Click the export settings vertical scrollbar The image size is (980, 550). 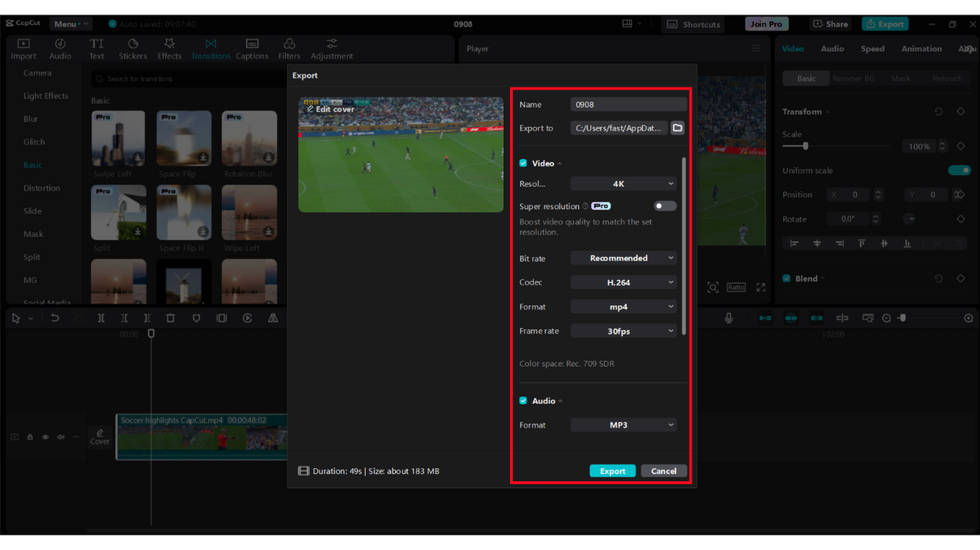[x=683, y=245]
